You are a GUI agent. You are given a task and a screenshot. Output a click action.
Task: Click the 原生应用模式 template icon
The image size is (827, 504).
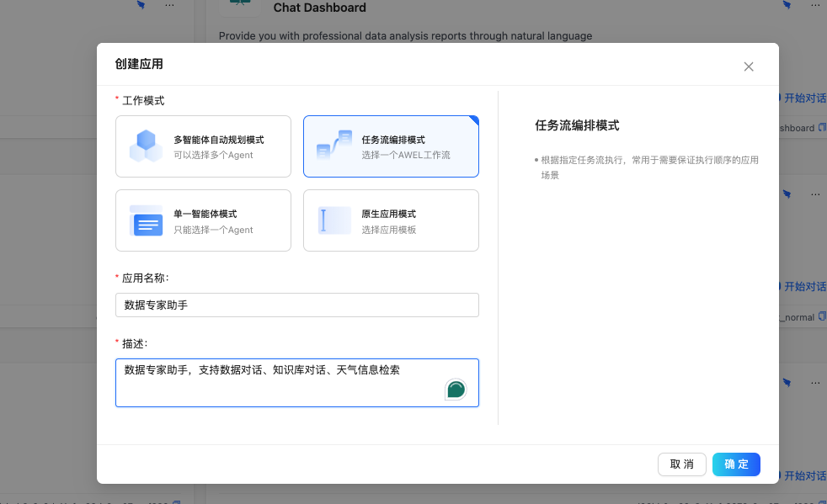[x=333, y=220]
